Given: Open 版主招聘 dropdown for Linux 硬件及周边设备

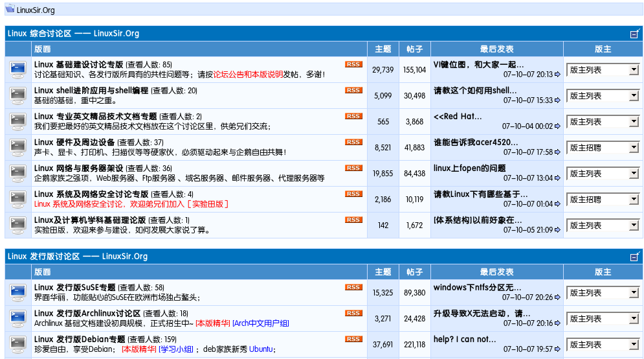Looking at the screenshot, I should [x=603, y=148].
